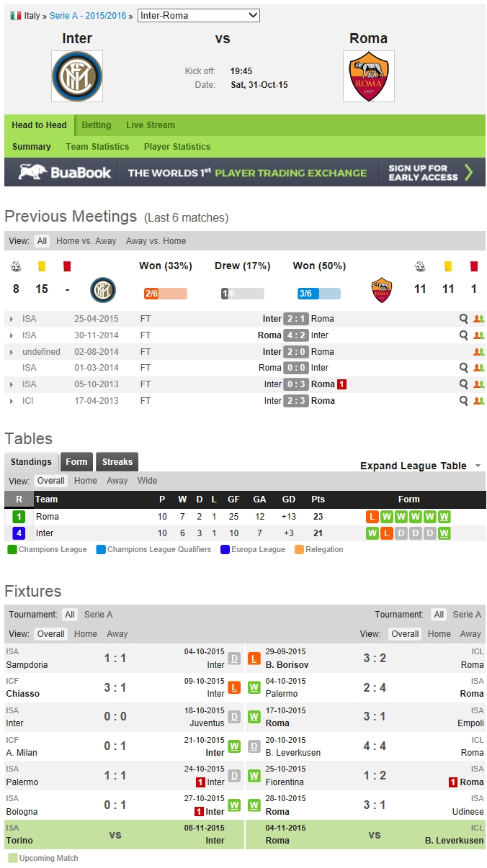Image resolution: width=487 pixels, height=868 pixels.
Task: Click the W result badge for Bologna-Inter
Action: pyautogui.click(x=234, y=805)
